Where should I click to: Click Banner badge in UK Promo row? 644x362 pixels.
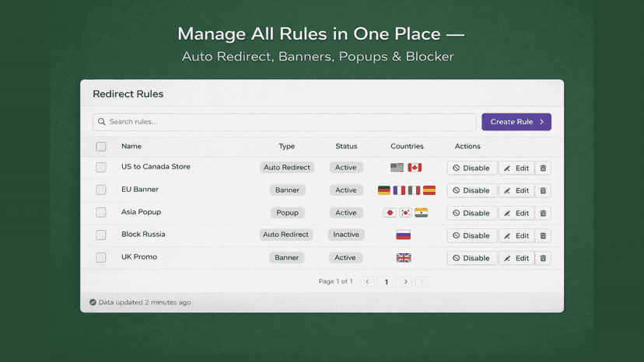(x=287, y=257)
